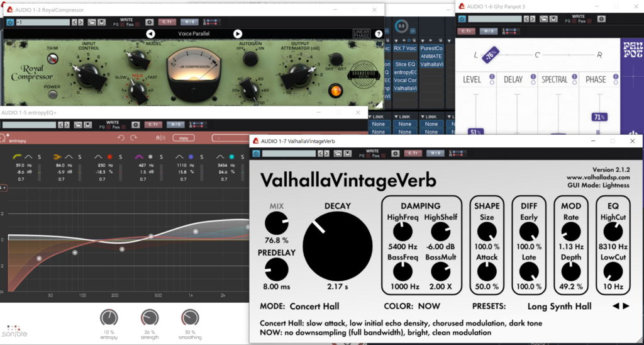Click the redo arrow in entropyEQ+
Viewport: 644px width, 345px height.
tap(133, 138)
